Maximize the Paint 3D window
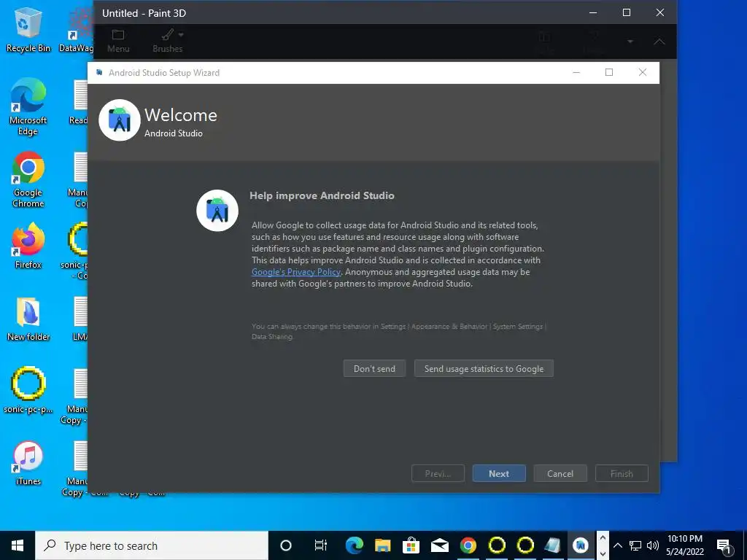 click(627, 13)
